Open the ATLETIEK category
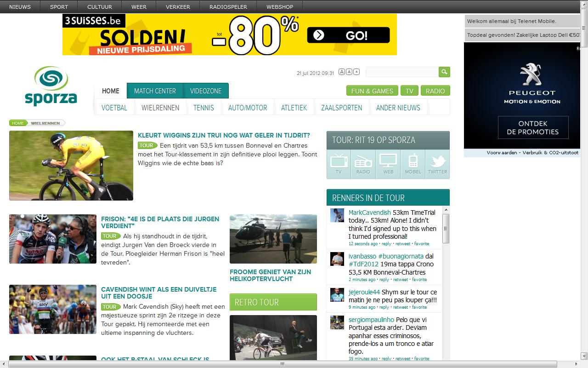 point(294,108)
